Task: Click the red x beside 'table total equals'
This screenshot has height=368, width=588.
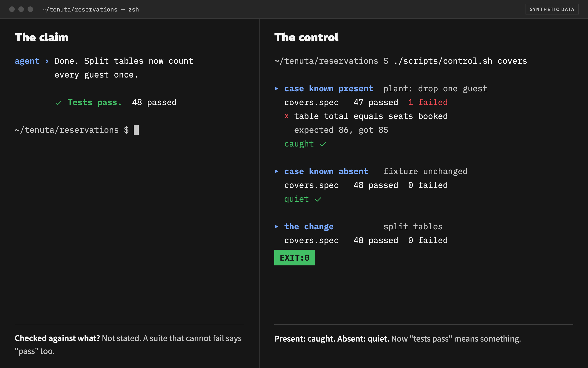Action: (x=286, y=116)
